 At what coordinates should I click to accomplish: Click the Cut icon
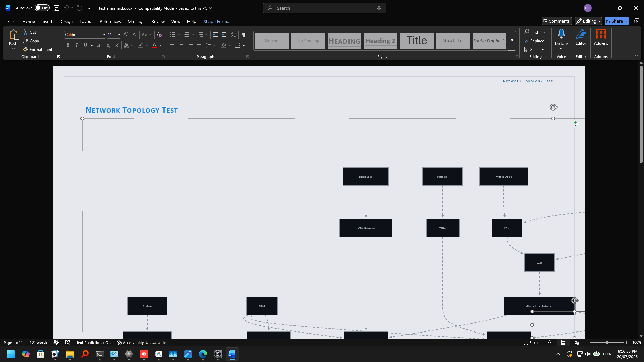coord(25,32)
